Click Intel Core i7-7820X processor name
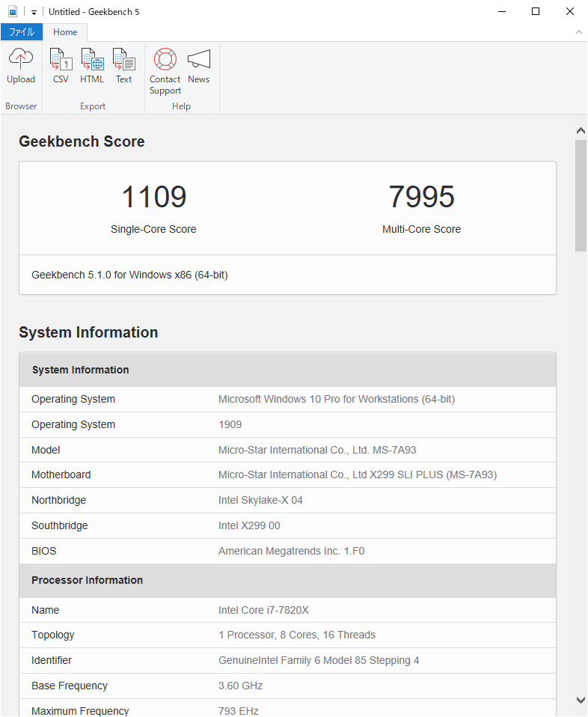Image resolution: width=588 pixels, height=717 pixels. [263, 610]
